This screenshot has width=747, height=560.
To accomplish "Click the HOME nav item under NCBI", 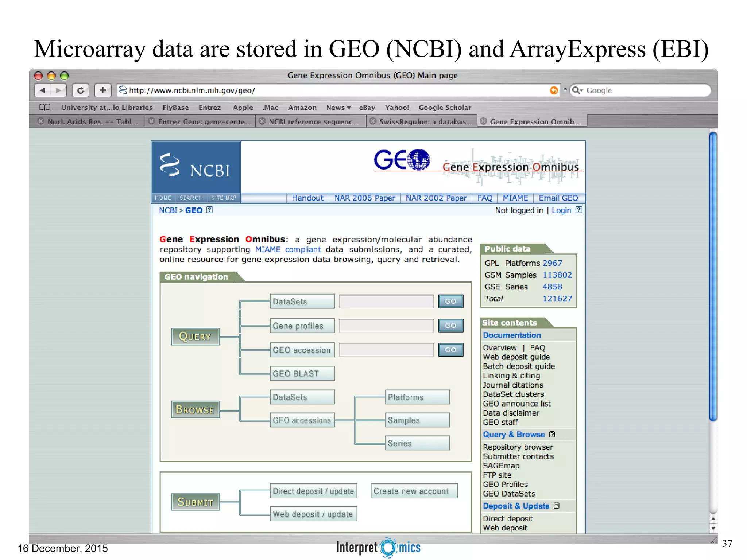I will tap(163, 198).
